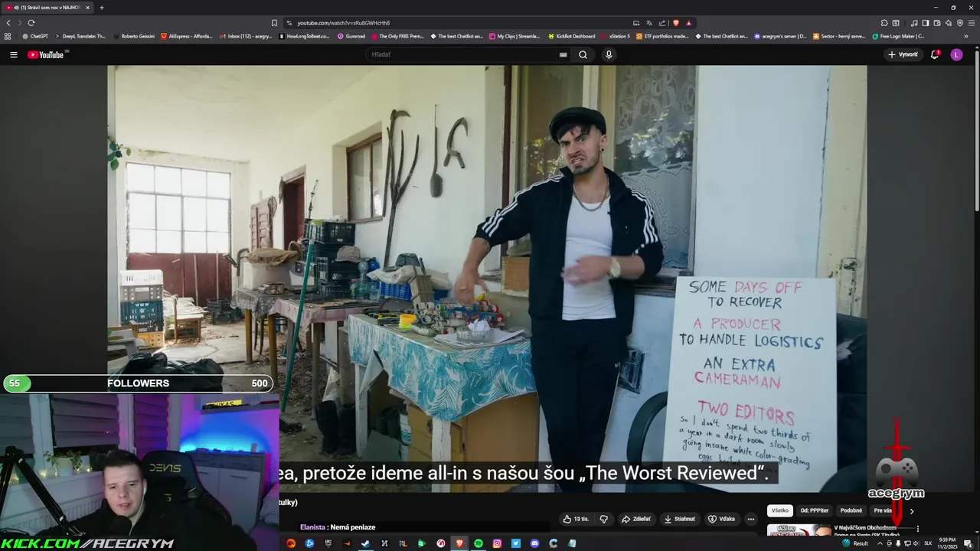Open a new browser tab

pyautogui.click(x=102, y=8)
